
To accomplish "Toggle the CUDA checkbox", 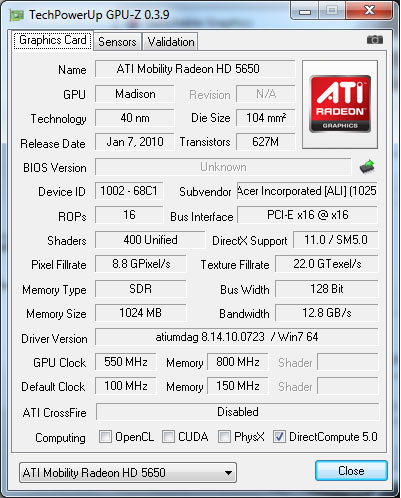I will pos(168,437).
